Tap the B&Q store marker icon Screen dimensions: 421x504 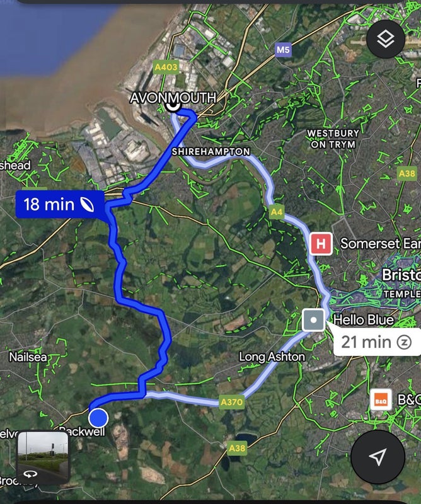click(x=381, y=400)
